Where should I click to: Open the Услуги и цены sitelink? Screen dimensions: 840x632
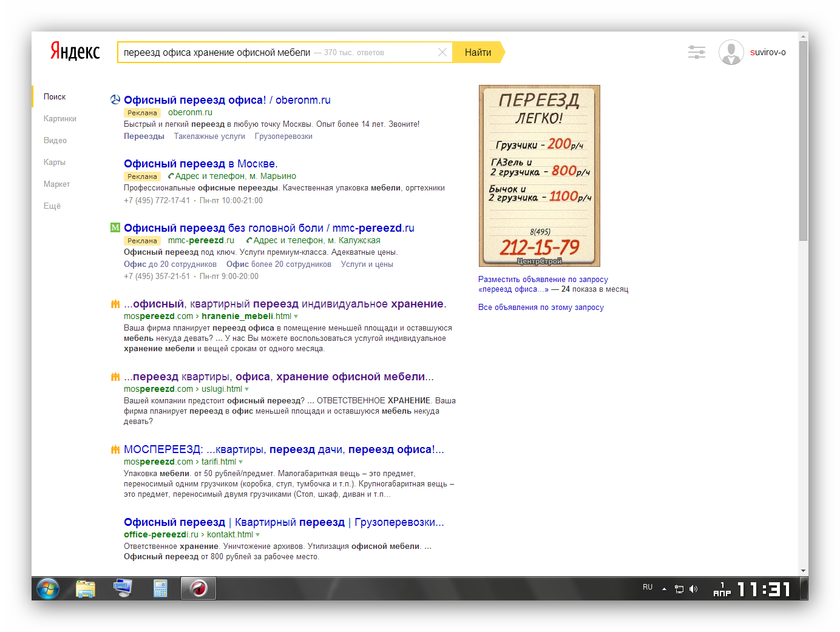(367, 264)
